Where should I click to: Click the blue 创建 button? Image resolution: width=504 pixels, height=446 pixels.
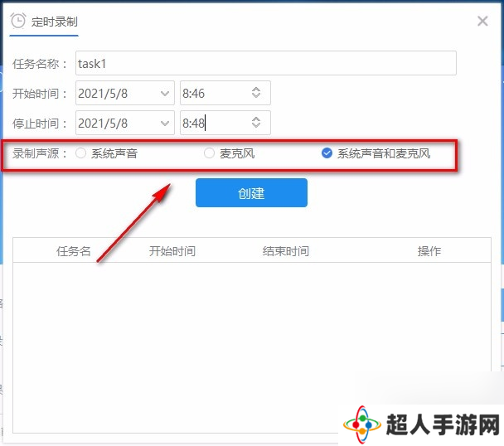pos(251,192)
